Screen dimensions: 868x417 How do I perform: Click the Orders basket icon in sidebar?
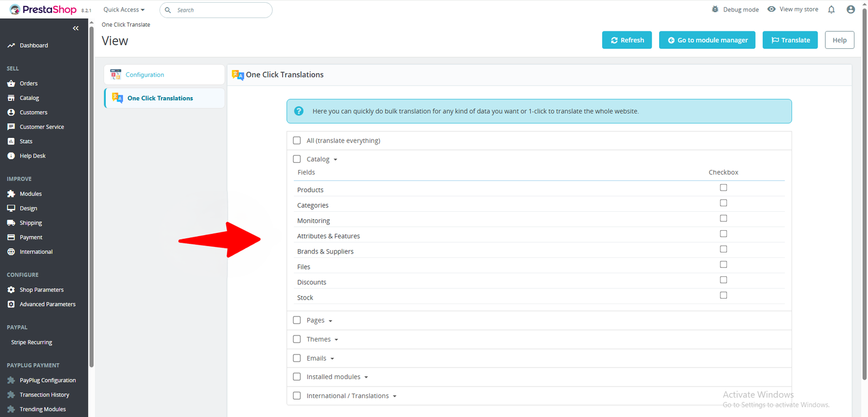(x=11, y=84)
